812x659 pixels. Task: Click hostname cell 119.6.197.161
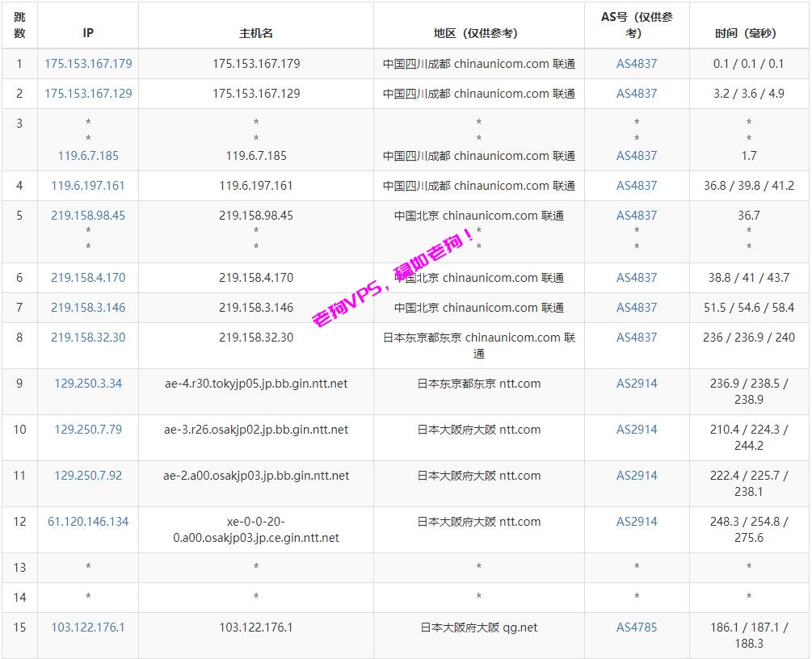point(256,186)
